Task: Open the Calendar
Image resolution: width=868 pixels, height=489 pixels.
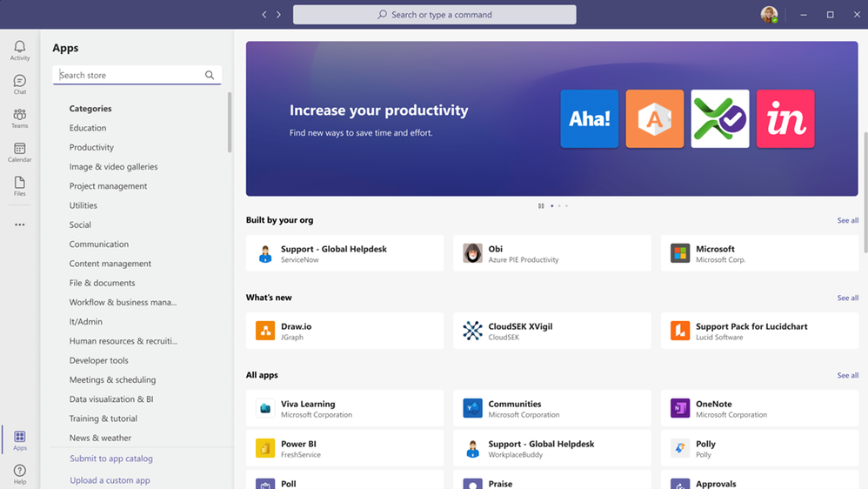Action: click(x=19, y=151)
